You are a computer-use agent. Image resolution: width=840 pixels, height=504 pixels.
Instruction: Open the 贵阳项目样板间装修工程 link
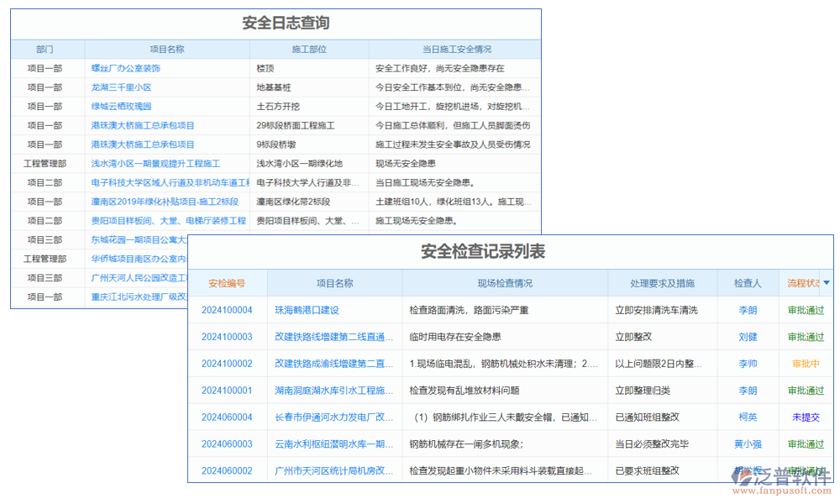(x=164, y=220)
